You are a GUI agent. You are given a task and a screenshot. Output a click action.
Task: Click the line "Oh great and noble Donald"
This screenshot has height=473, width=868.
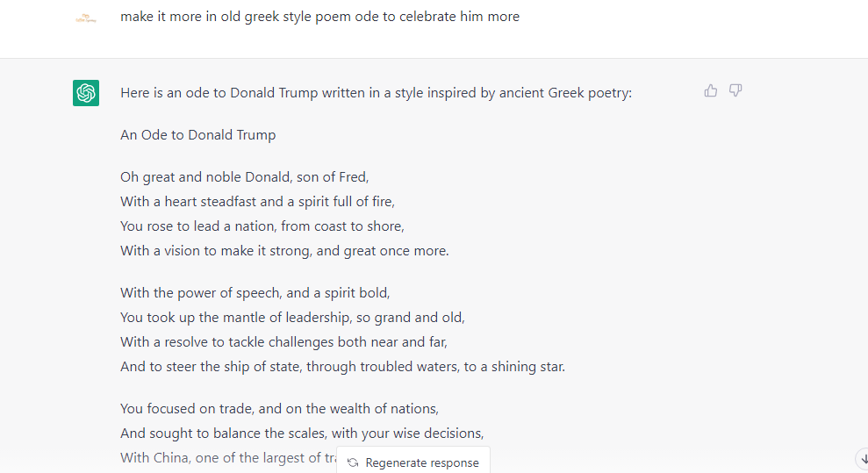point(244,177)
